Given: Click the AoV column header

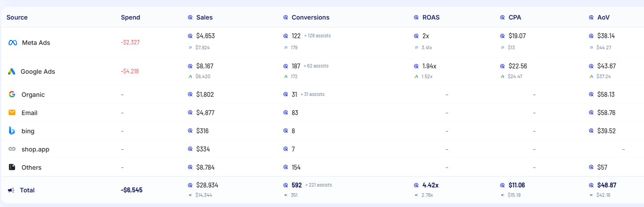Looking at the screenshot, I should click(604, 18).
